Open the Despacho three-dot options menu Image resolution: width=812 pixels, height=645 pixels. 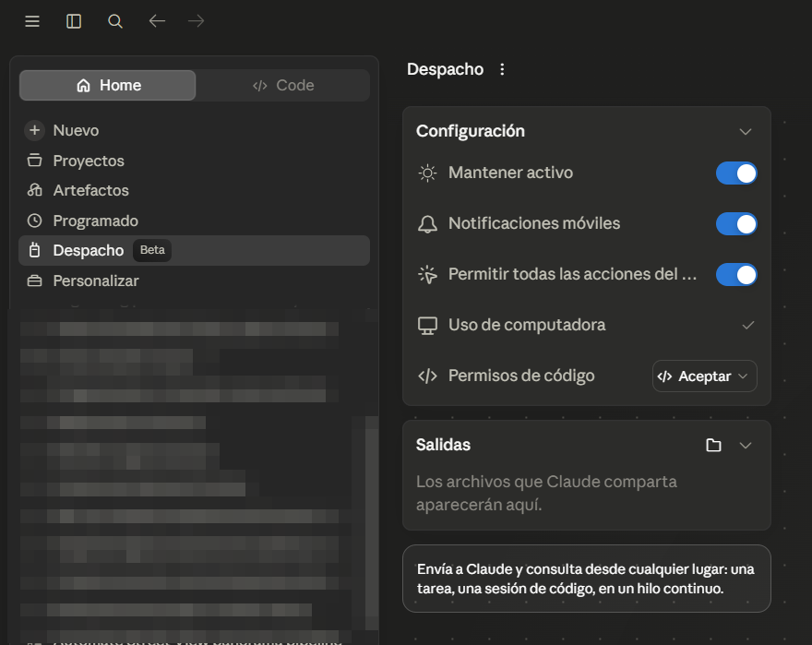(x=502, y=69)
